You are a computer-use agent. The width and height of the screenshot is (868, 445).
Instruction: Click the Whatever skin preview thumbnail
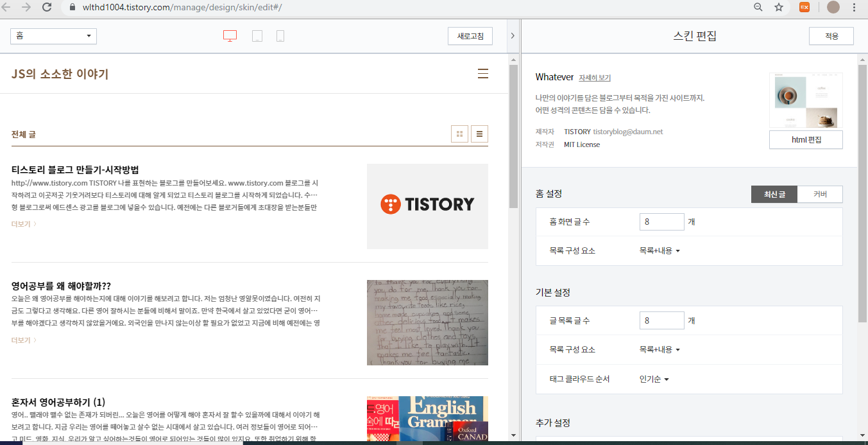click(x=806, y=100)
